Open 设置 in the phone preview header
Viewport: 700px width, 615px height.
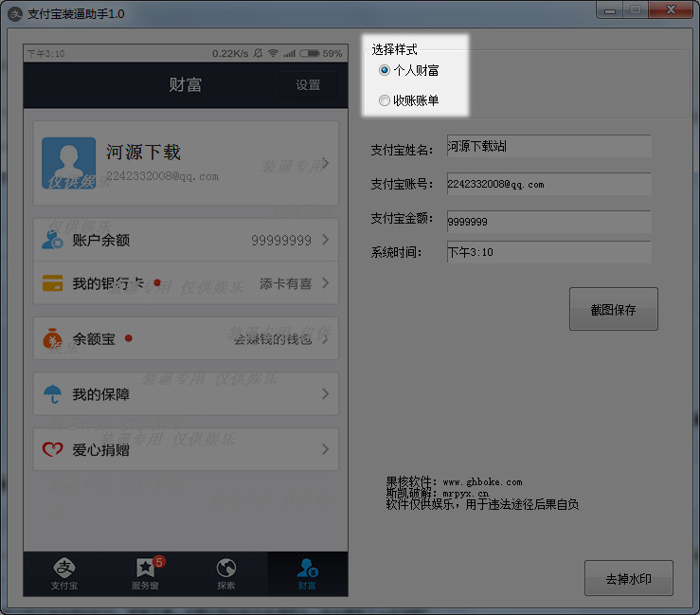point(308,85)
